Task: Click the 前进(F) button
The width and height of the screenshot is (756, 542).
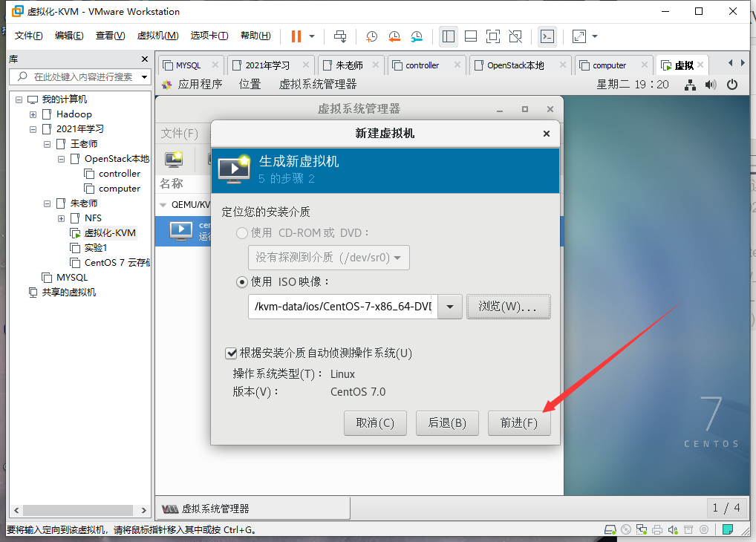Action: (x=519, y=423)
